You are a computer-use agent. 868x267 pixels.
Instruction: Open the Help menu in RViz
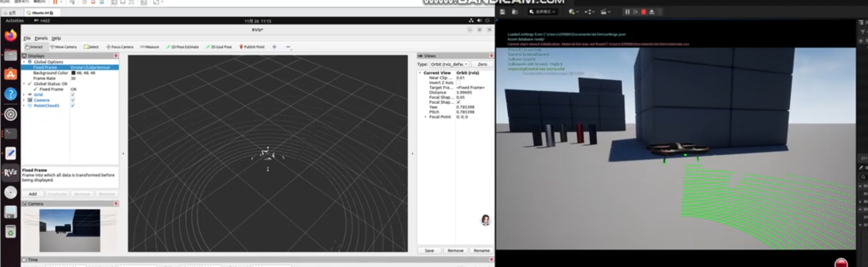[56, 38]
